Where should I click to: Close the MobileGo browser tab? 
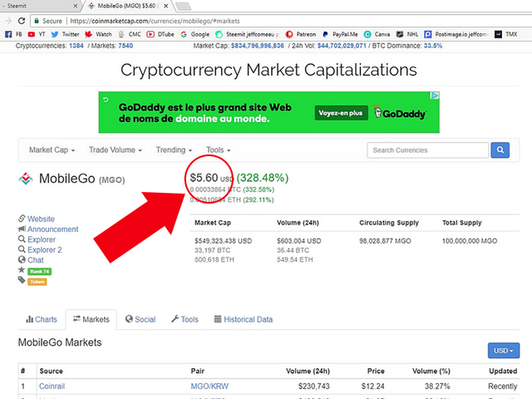(x=166, y=6)
